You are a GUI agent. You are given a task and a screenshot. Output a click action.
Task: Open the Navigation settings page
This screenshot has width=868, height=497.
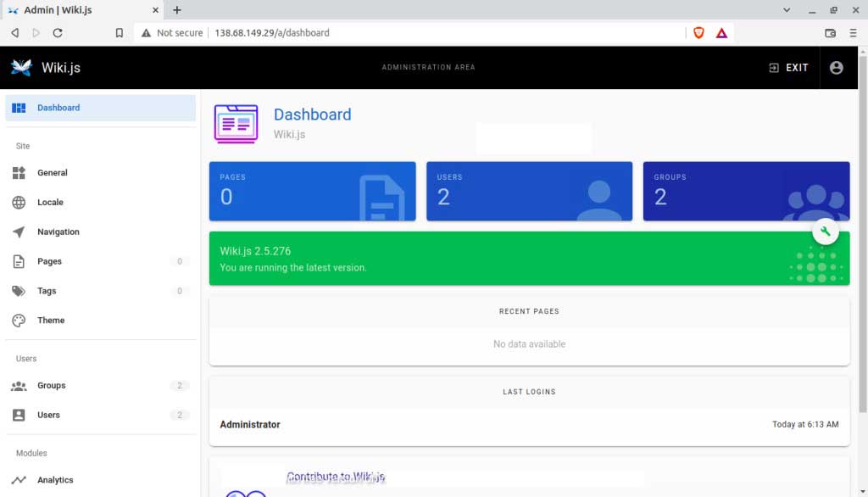(x=58, y=232)
